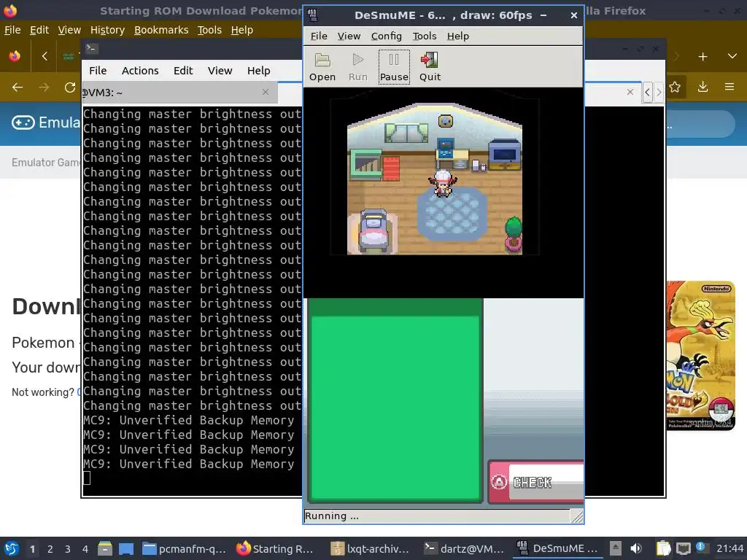Open Firefox downloads panel
Viewport: 747px width, 560px height.
703,87
